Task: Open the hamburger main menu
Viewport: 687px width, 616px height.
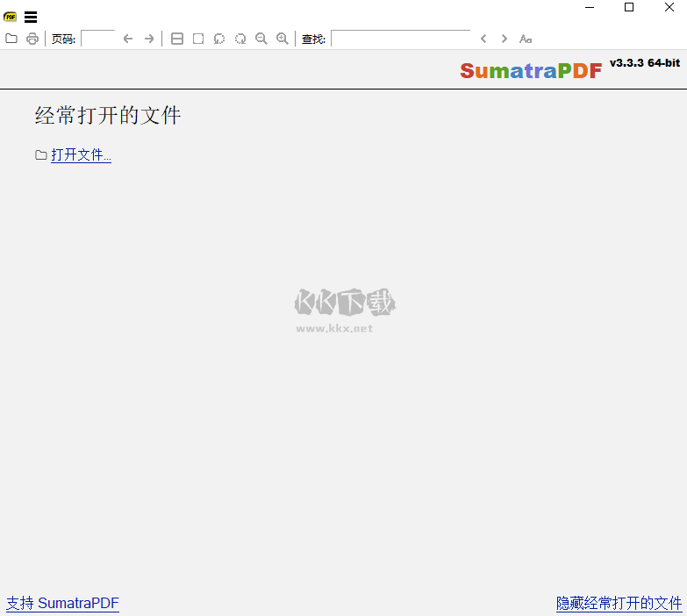Action: coord(31,17)
